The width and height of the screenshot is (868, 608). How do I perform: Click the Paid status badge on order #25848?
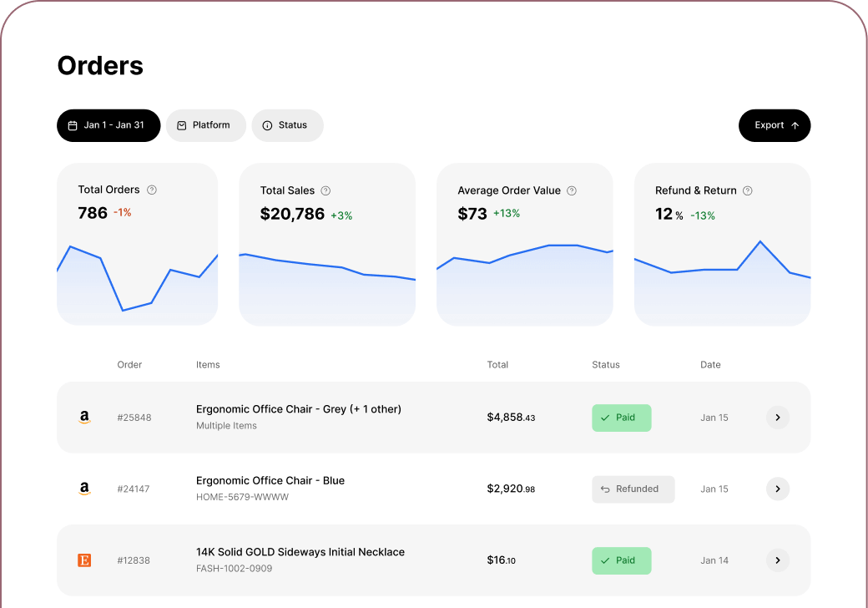pyautogui.click(x=622, y=418)
